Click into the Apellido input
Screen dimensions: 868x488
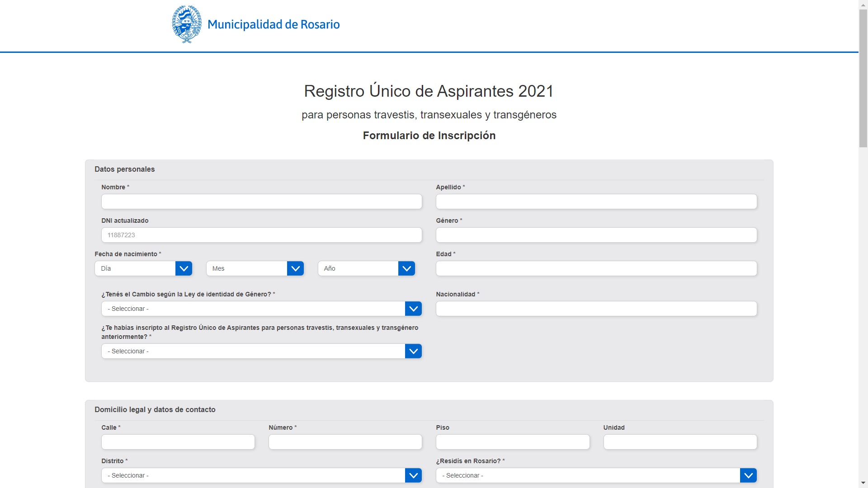point(596,202)
